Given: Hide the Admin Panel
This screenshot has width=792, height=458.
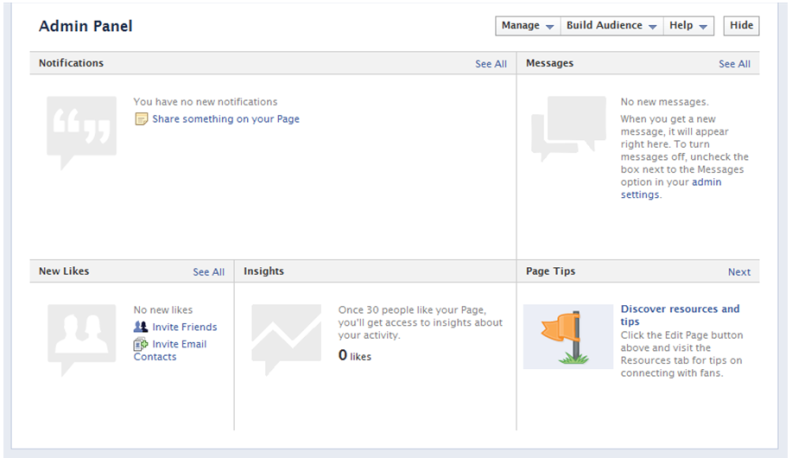Looking at the screenshot, I should [741, 26].
